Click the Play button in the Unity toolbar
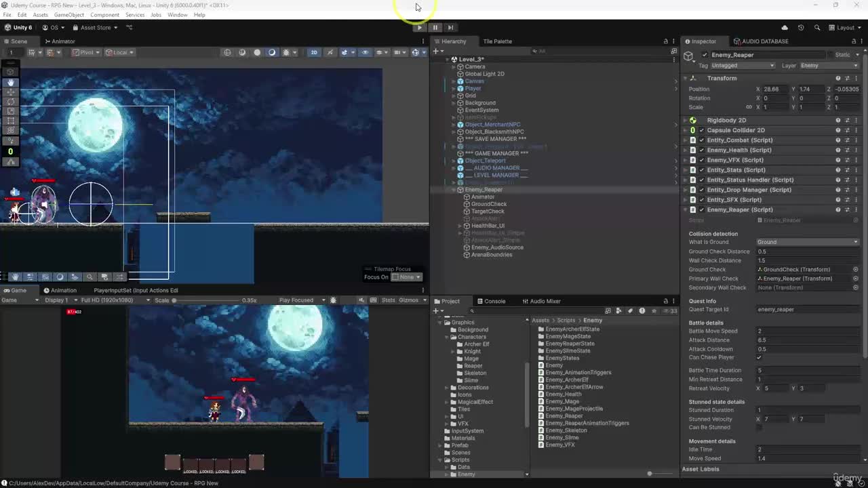Image resolution: width=868 pixels, height=488 pixels. (x=420, y=27)
